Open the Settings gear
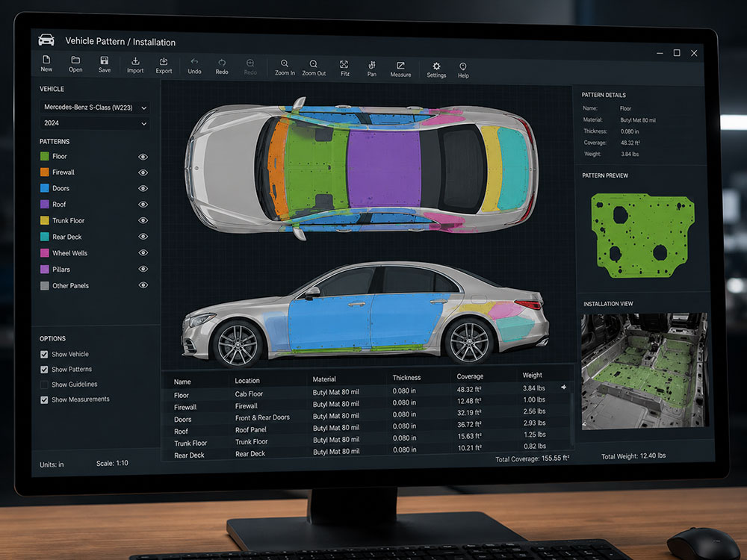 pos(436,70)
